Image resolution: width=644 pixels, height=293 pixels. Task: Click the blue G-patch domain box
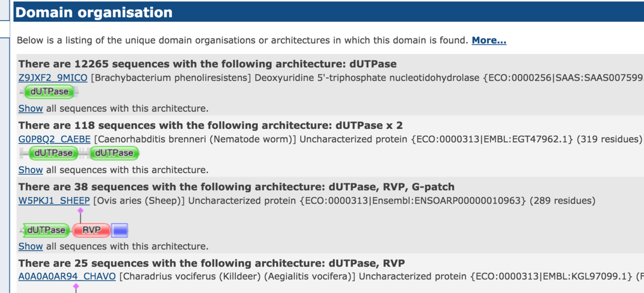pyautogui.click(x=120, y=230)
